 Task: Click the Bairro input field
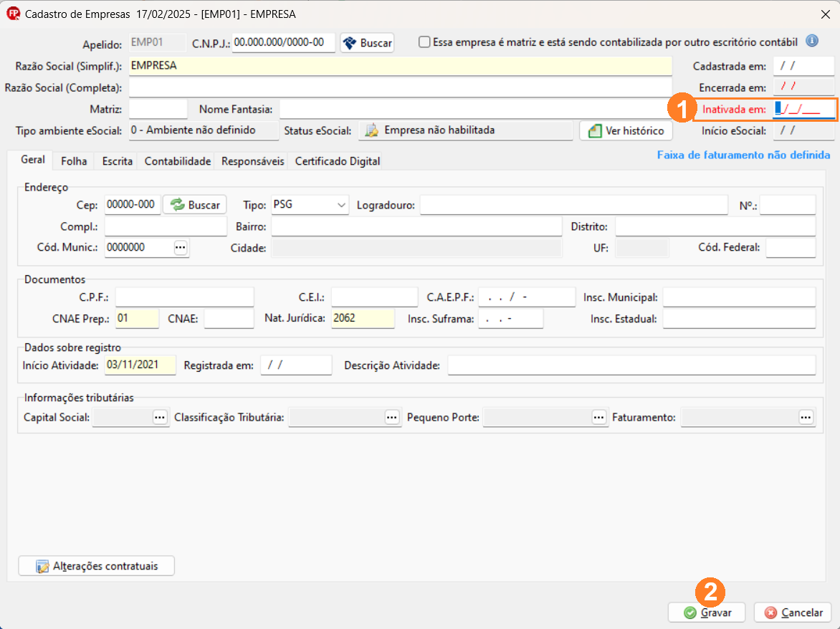coord(417,226)
